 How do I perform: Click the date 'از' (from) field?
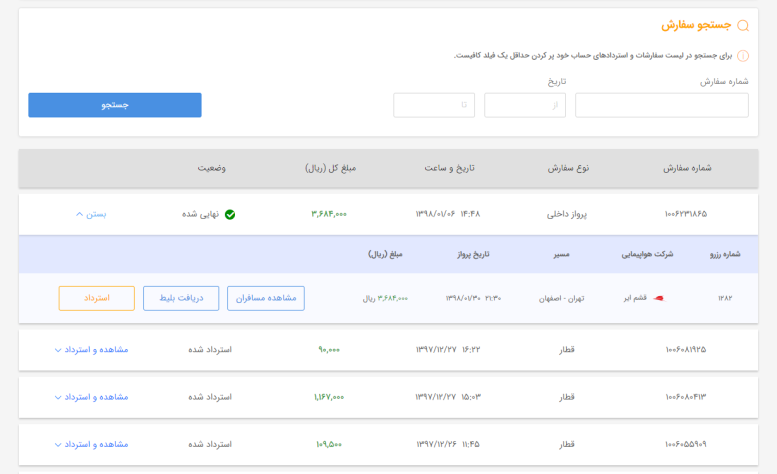click(525, 105)
